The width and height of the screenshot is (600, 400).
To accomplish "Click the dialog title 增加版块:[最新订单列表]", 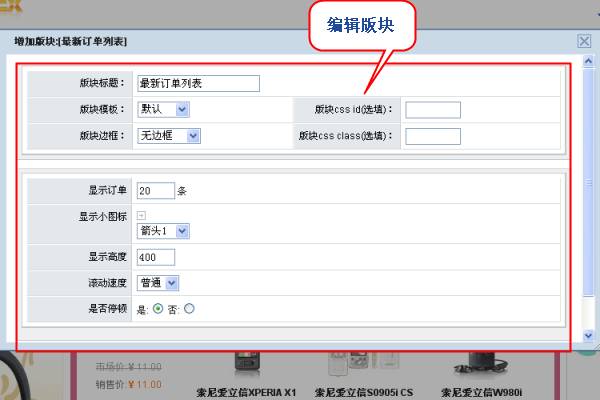I will click(70, 41).
